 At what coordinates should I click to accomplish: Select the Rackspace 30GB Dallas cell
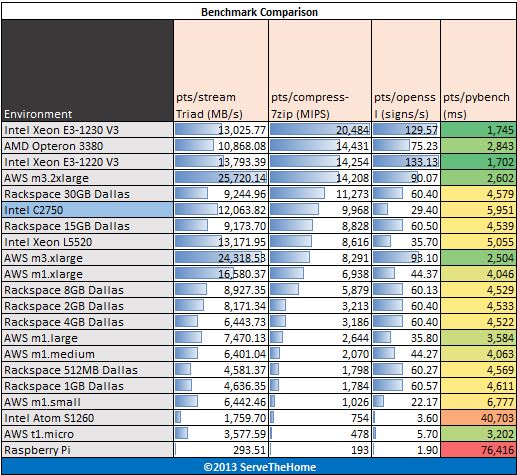(x=88, y=194)
